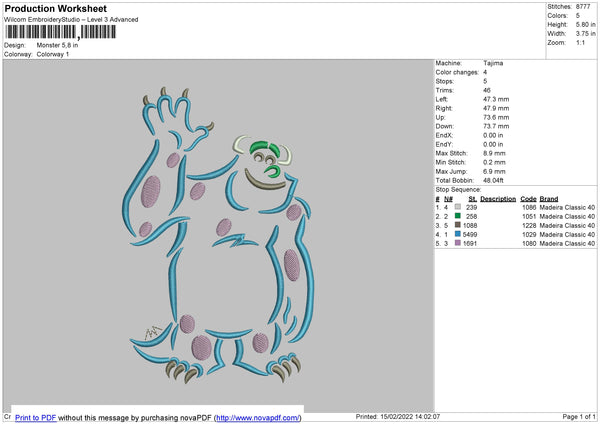Click the St. column header
This screenshot has width=600, height=424.
(x=473, y=199)
